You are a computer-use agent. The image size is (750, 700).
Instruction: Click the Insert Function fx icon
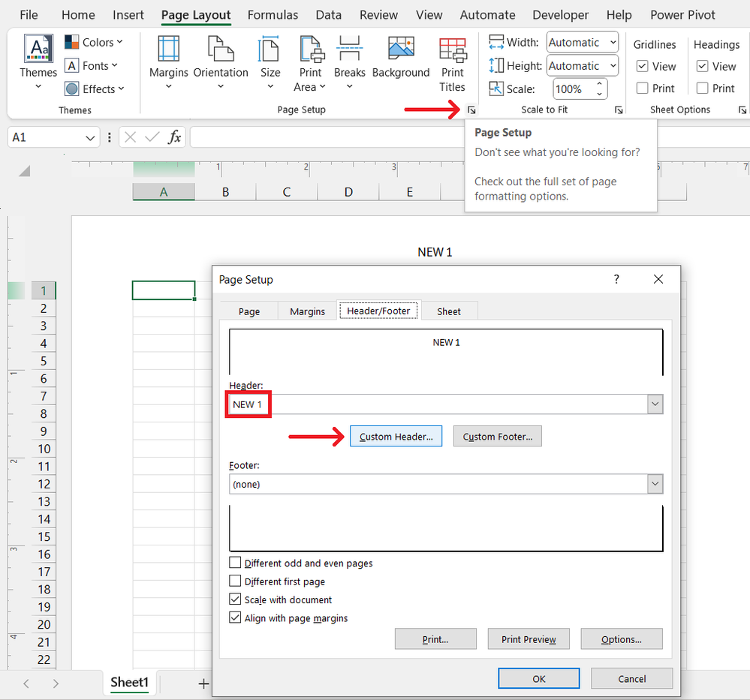pyautogui.click(x=174, y=138)
